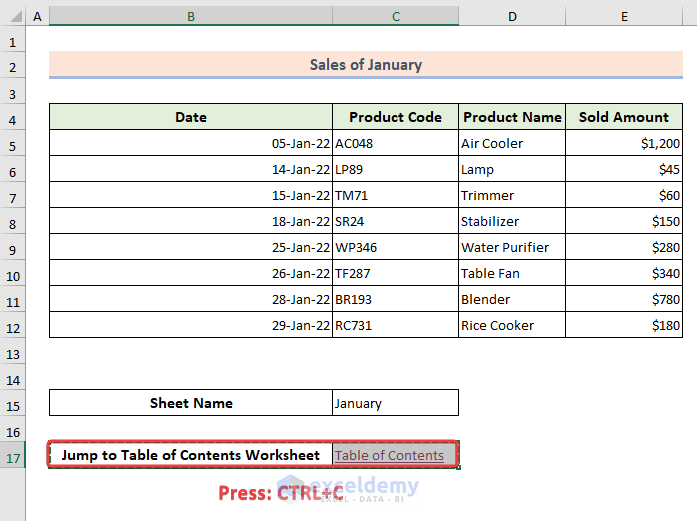This screenshot has height=521, width=697.
Task: Click the cell containing AC048
Action: click(396, 143)
